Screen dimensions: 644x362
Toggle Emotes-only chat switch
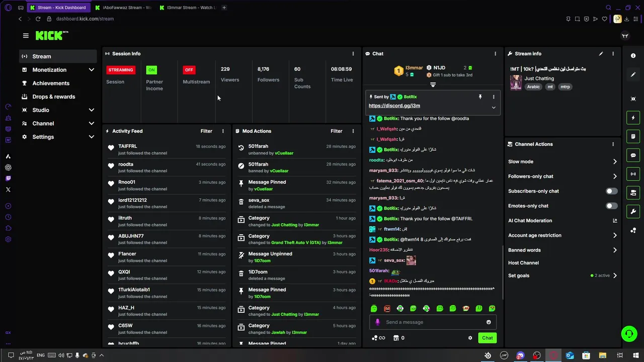click(x=611, y=206)
